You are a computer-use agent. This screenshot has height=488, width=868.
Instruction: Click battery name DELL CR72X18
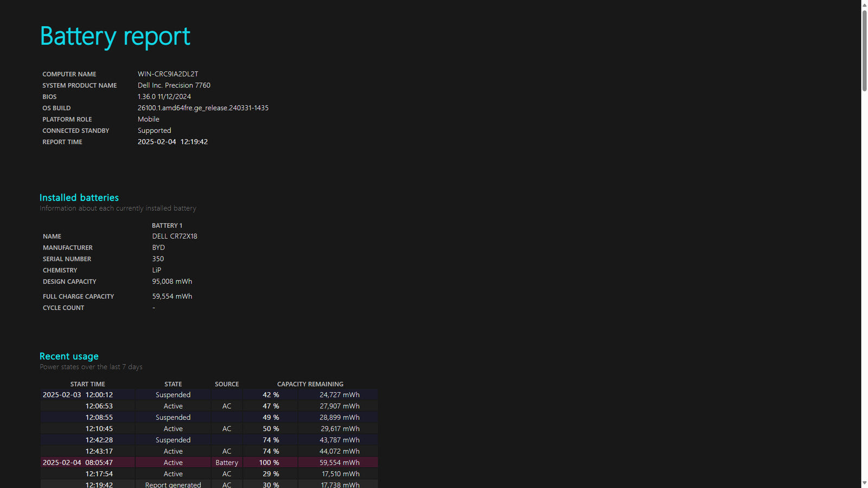point(175,236)
